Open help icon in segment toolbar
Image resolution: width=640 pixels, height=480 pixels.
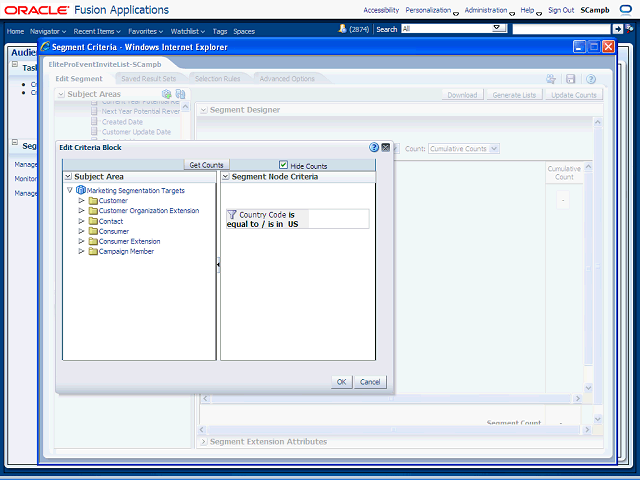point(591,79)
